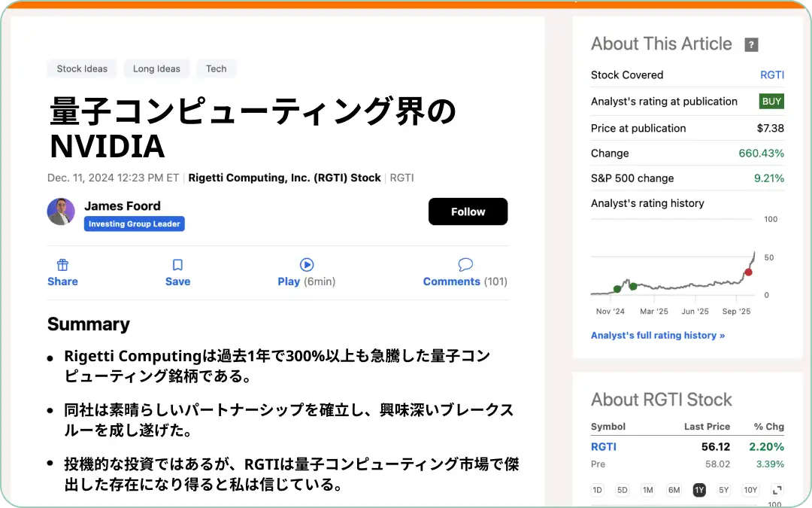Click the 2.20% change value

click(766, 446)
